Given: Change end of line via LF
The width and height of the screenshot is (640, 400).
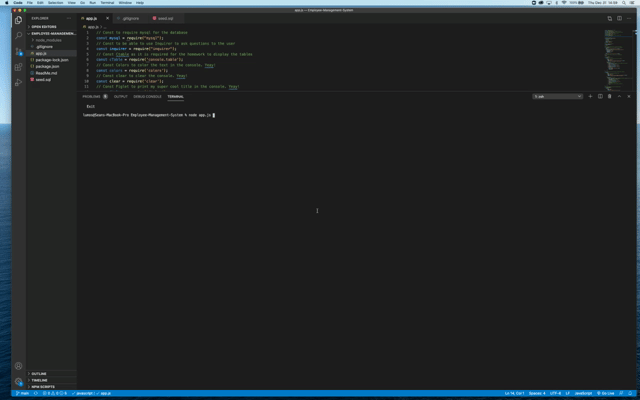Looking at the screenshot, I should 568,393.
